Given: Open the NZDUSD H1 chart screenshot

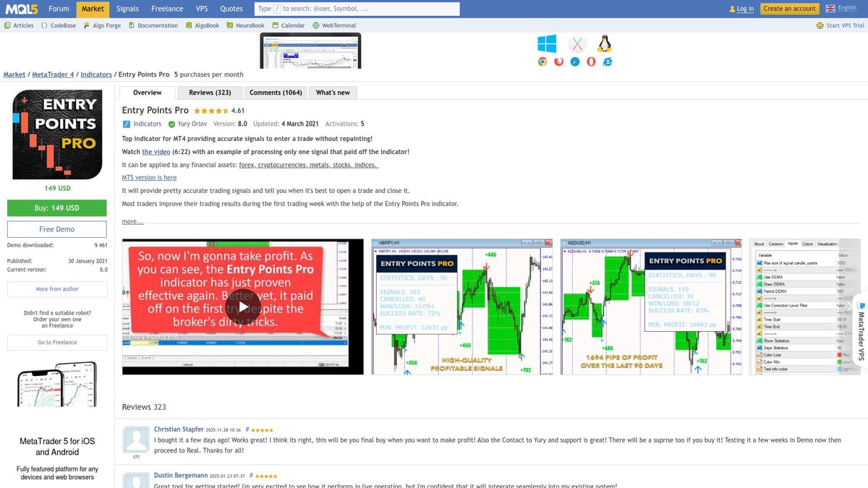Looking at the screenshot, I should pos(652,307).
